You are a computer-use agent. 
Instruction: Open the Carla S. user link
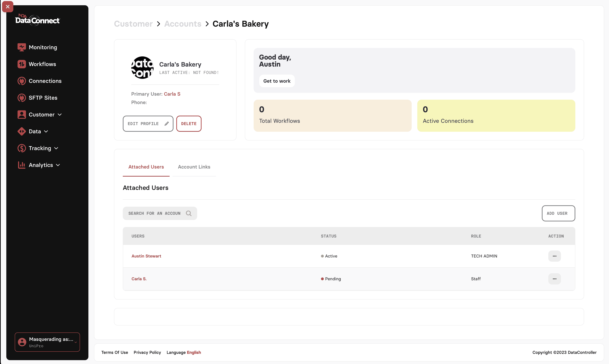tap(139, 279)
